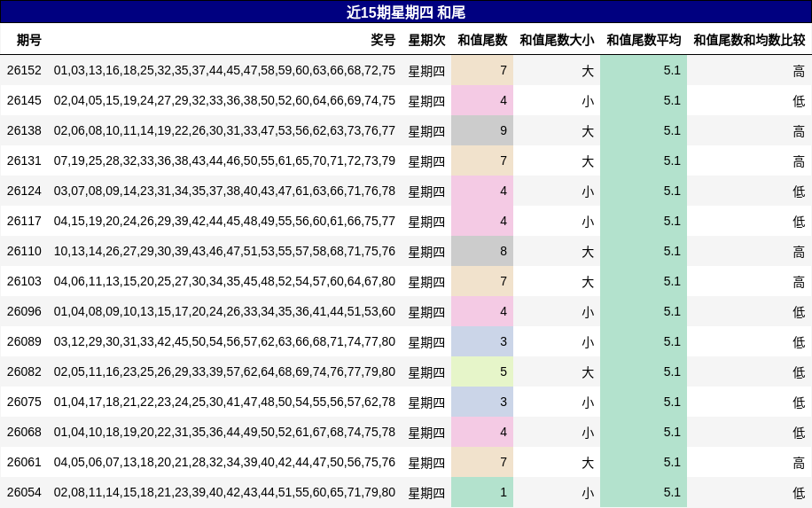Click winning numbers starting 04,06,11,13
Image resolution: width=812 pixels, height=508 pixels.
[224, 281]
